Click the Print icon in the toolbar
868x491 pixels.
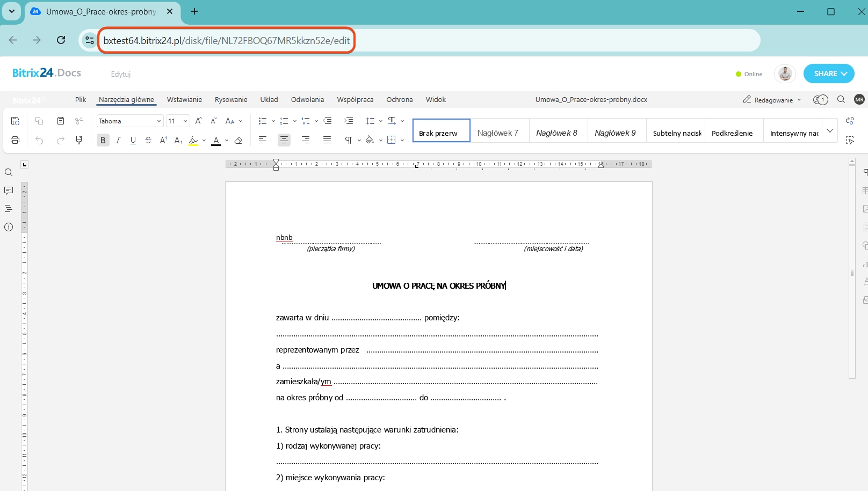point(15,140)
